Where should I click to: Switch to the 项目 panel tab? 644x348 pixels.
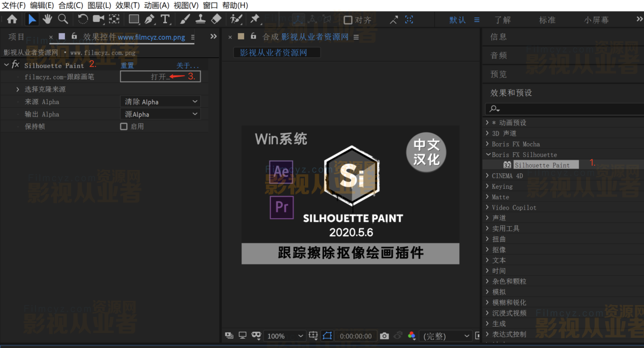click(17, 37)
